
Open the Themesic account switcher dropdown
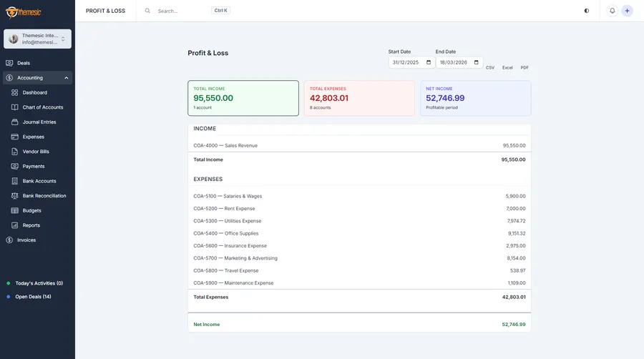pyautogui.click(x=37, y=39)
